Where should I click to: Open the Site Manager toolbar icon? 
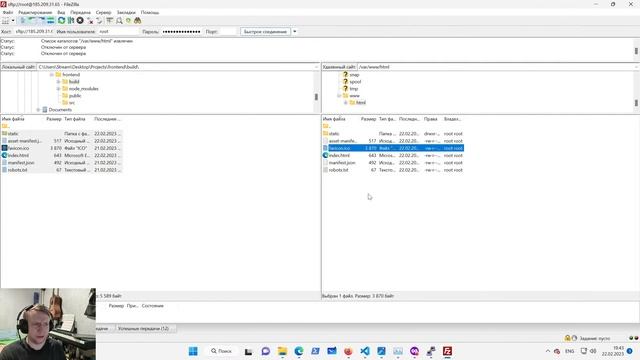(x=5, y=20)
